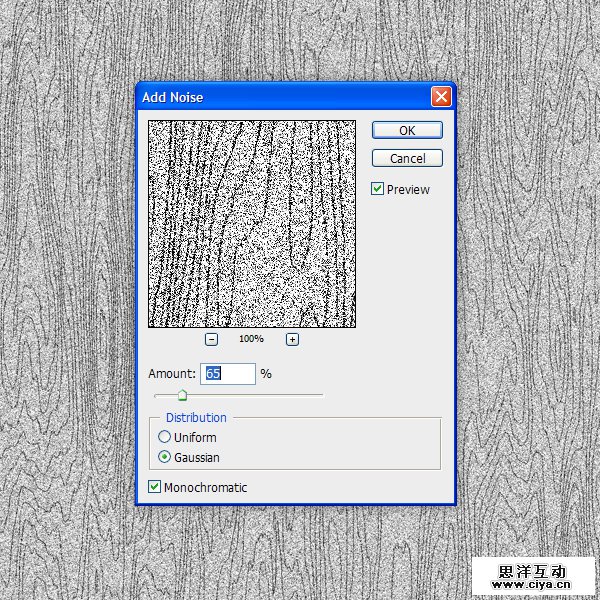This screenshot has width=600, height=600.
Task: Click the Amount slider handle
Action: (182, 396)
